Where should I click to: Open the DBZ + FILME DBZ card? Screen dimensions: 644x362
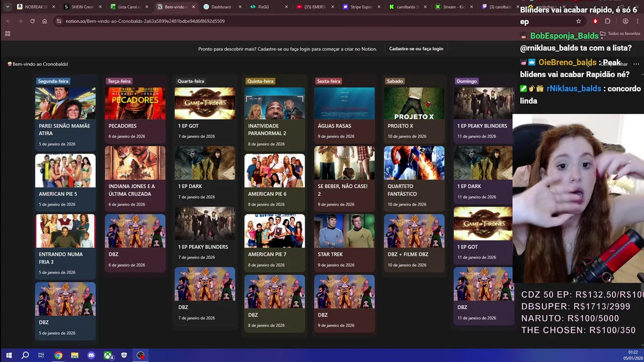pos(414,242)
